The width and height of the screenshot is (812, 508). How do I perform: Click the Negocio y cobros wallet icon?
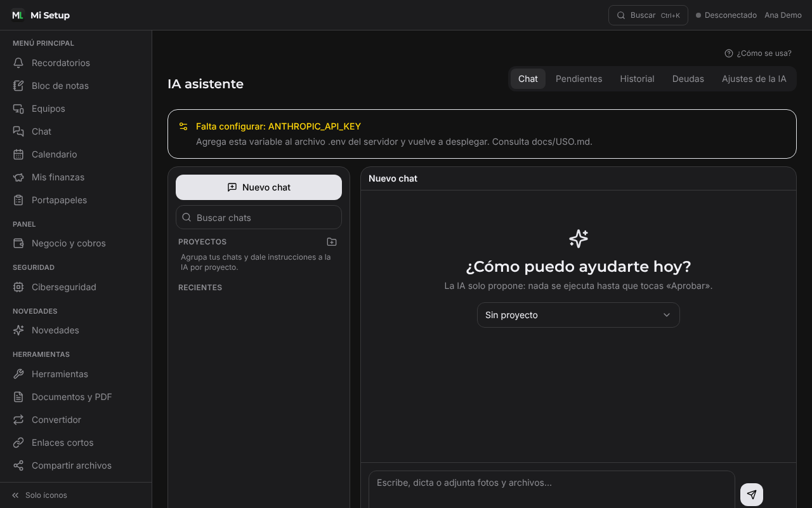click(x=18, y=243)
